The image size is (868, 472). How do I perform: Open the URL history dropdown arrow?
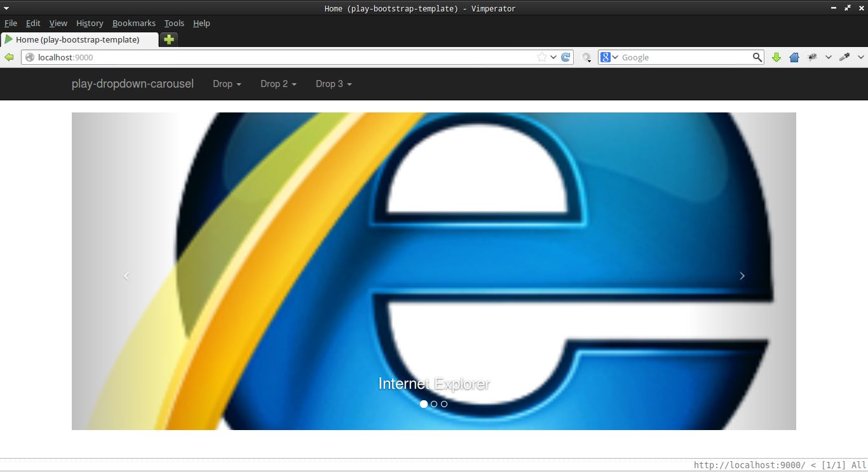click(x=553, y=57)
